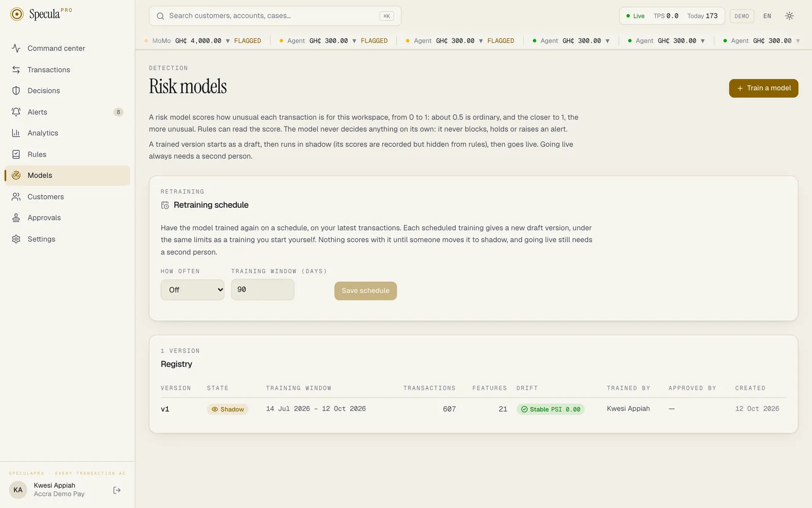This screenshot has width=812, height=508.
Task: Focus the Search customers, accounts, cases field
Action: pyautogui.click(x=275, y=16)
